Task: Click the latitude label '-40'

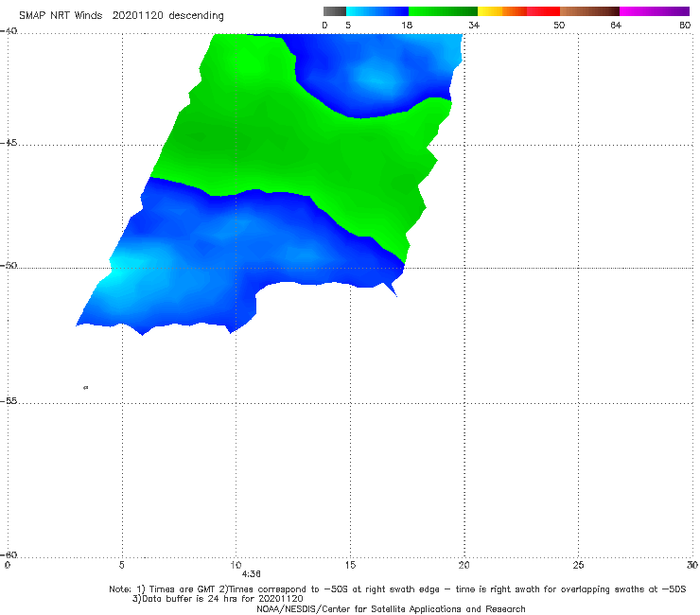Action: point(9,31)
